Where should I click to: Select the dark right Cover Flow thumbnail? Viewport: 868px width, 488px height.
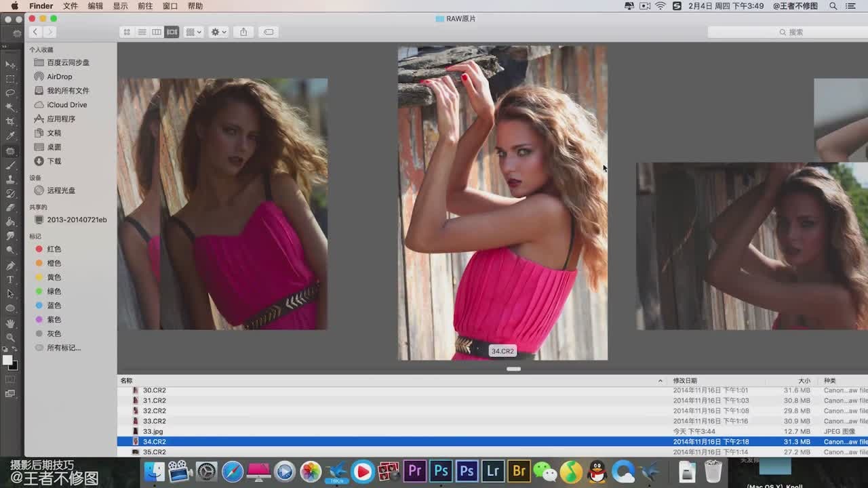pyautogui.click(x=752, y=246)
